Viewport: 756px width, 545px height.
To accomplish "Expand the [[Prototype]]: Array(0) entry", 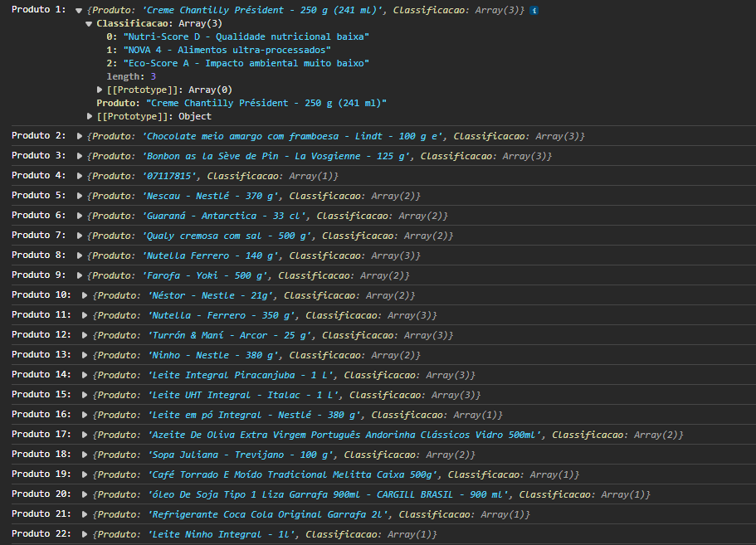I will point(100,90).
